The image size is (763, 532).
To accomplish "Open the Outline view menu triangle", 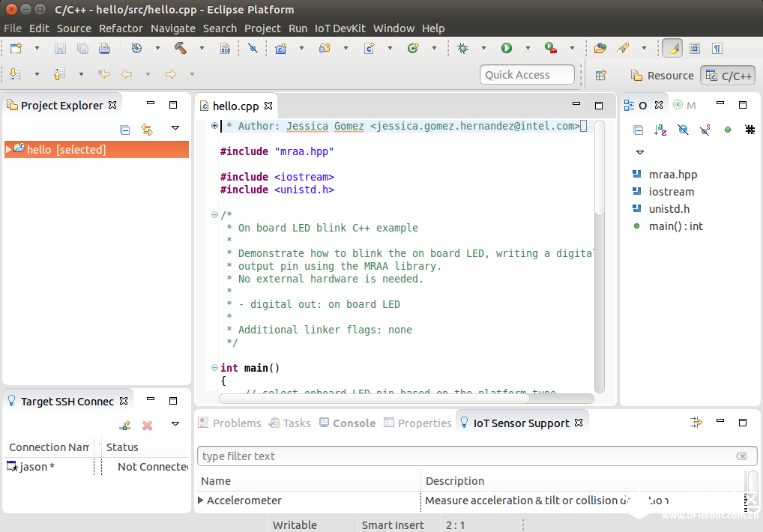I will (x=640, y=153).
